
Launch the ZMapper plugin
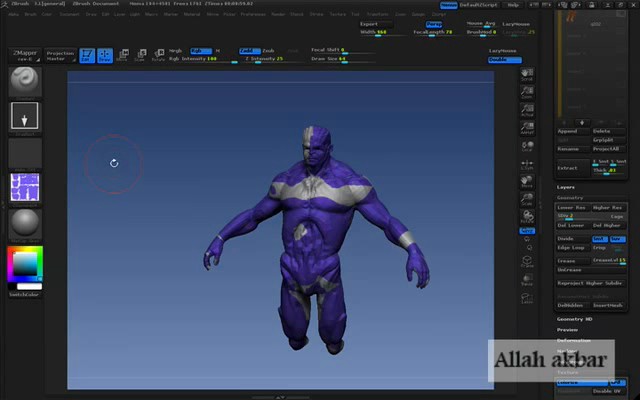25,56
